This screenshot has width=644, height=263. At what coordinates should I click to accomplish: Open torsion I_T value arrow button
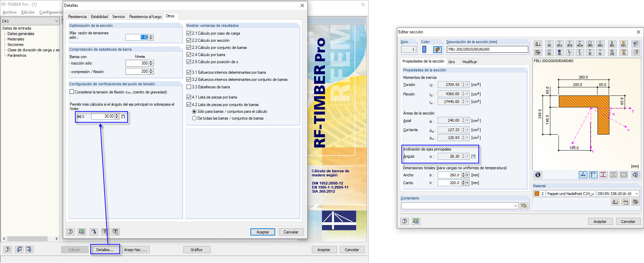467,85
